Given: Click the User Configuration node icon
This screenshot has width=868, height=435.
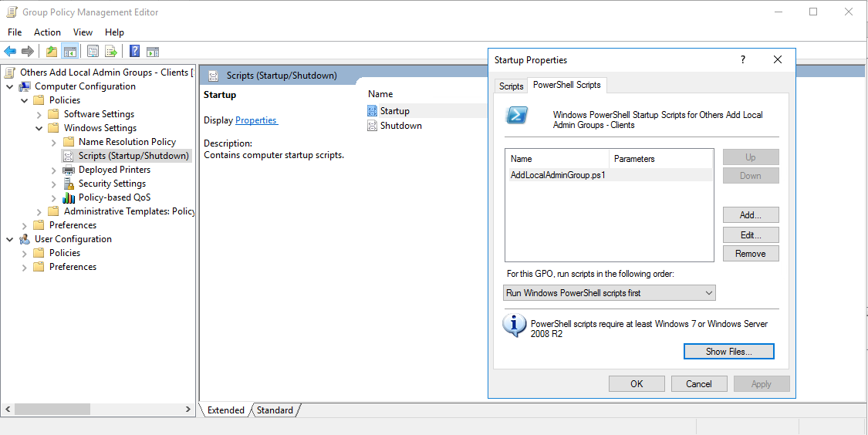Looking at the screenshot, I should tap(25, 239).
